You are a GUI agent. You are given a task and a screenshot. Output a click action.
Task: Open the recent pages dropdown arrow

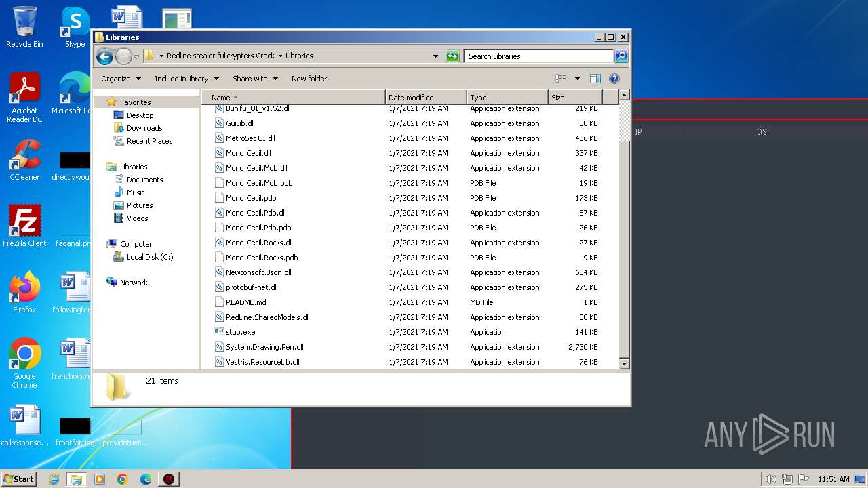[137, 56]
